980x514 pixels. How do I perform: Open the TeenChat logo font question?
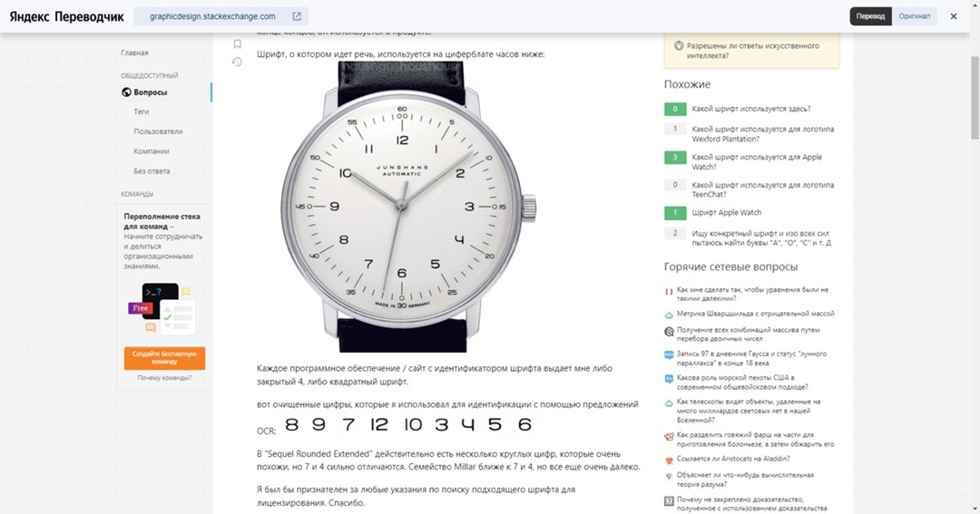tap(762, 189)
